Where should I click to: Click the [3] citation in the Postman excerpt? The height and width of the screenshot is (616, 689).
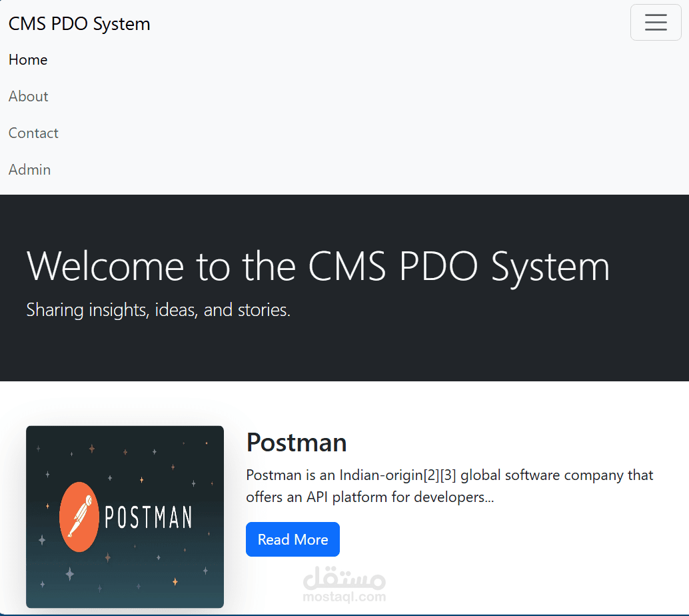(x=448, y=475)
